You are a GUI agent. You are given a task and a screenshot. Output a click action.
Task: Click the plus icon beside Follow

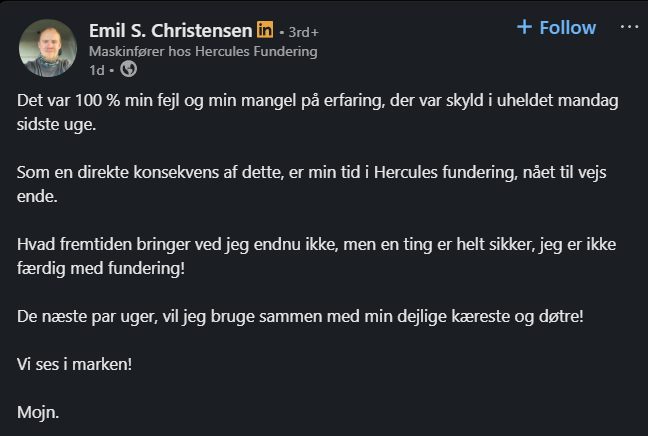pos(524,27)
